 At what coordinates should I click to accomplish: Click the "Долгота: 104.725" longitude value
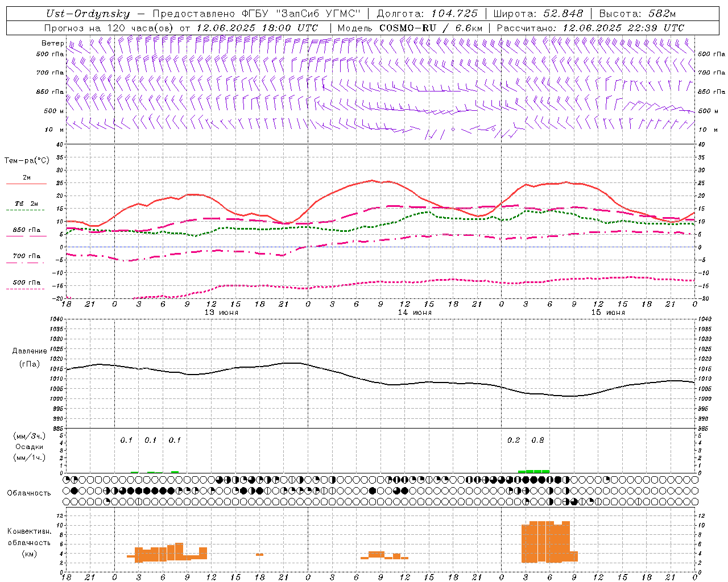(x=427, y=14)
